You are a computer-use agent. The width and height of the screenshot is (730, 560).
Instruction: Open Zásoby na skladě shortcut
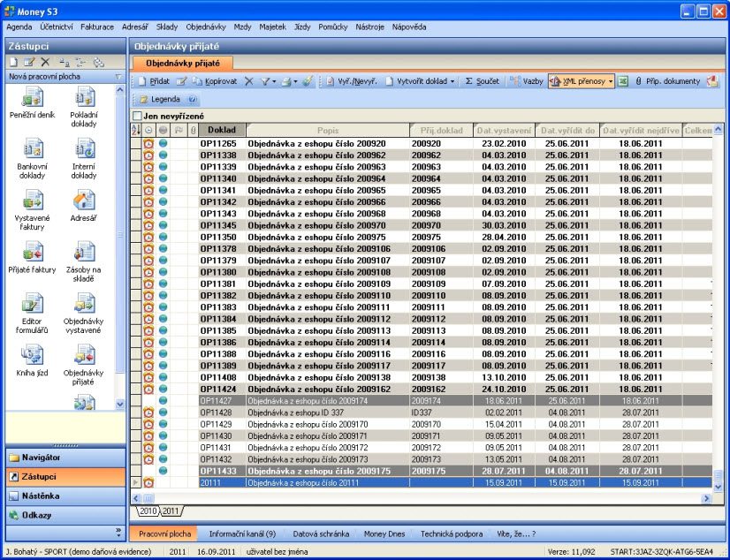[84, 252]
